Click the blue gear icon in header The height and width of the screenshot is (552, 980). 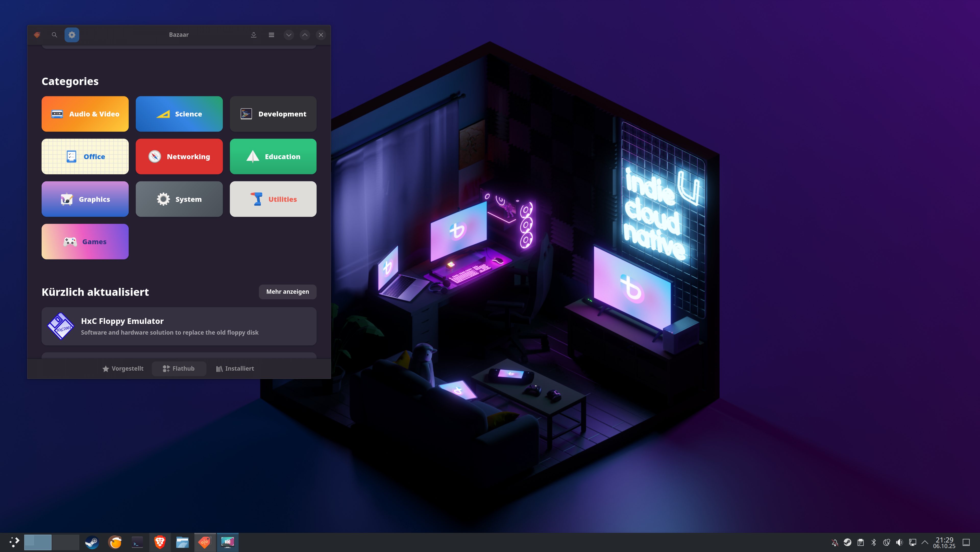(71, 35)
